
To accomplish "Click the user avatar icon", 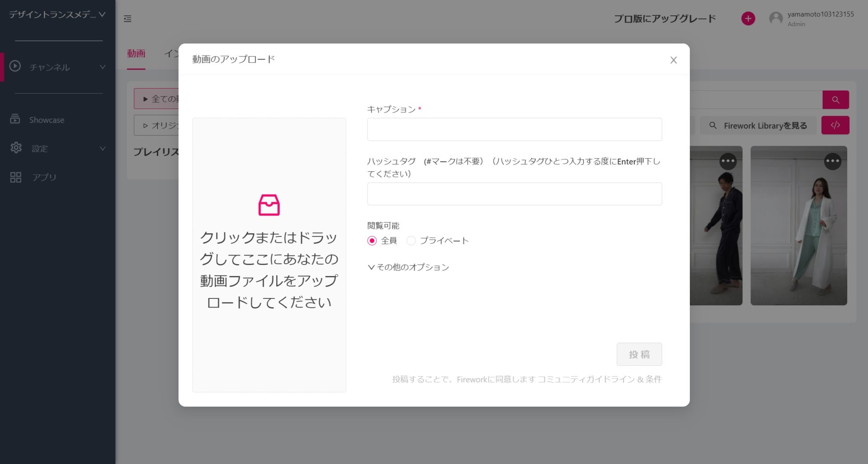I will coord(776,19).
